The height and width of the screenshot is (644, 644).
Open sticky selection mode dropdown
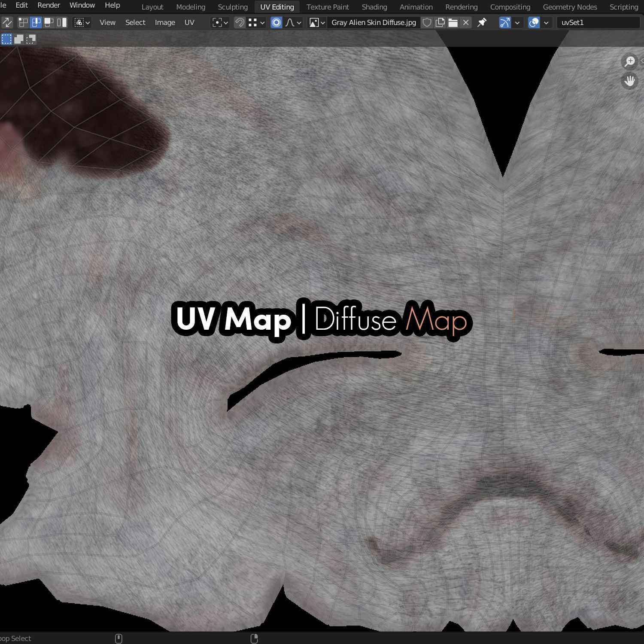[x=82, y=22]
